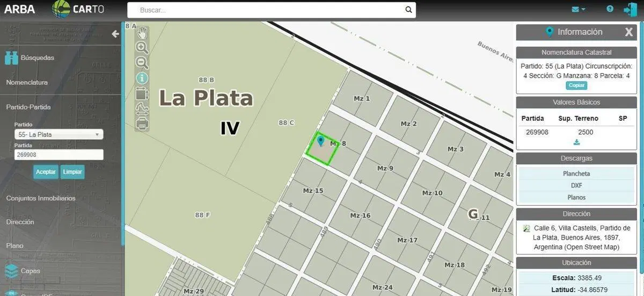Download the Valores Básicos data icon
This screenshot has height=296, width=644.
click(x=576, y=142)
